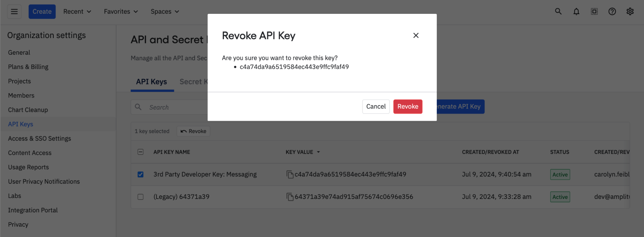The width and height of the screenshot is (644, 237).
Task: Open Plans & Billing settings
Action: click(x=28, y=67)
